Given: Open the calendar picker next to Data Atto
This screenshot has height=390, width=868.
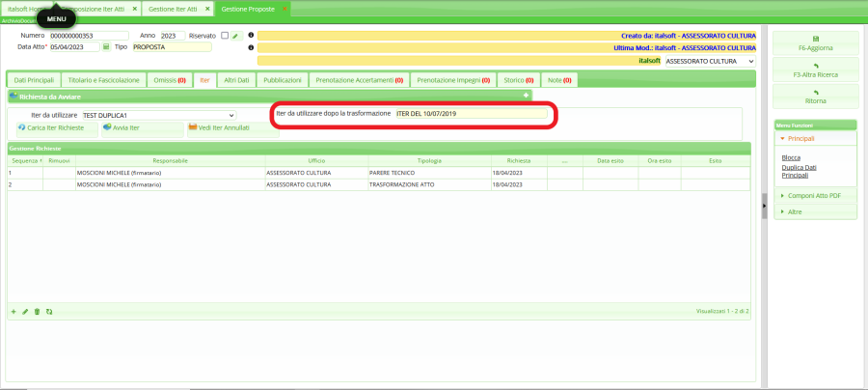Looking at the screenshot, I should pos(107,46).
